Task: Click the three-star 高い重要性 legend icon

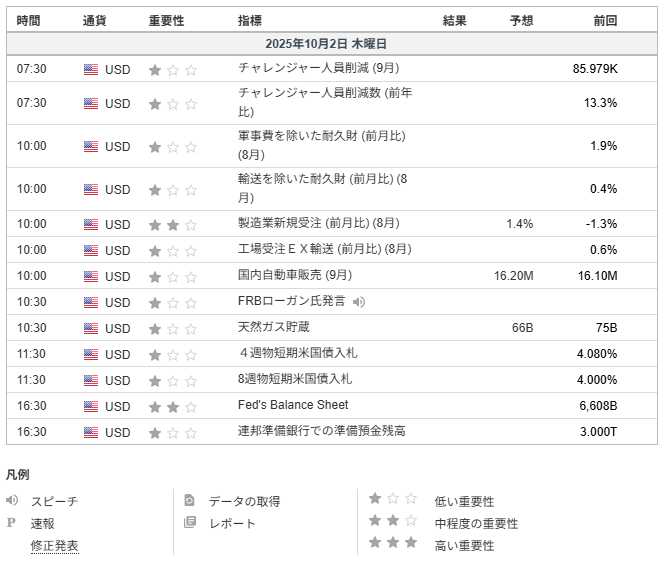Action: [393, 544]
